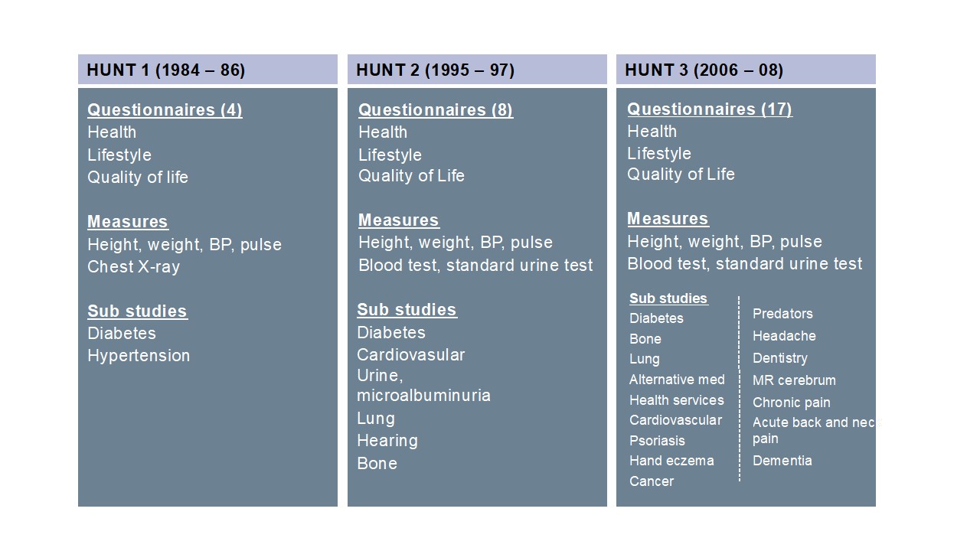Click the MR cerebrum sub study

[x=794, y=380]
